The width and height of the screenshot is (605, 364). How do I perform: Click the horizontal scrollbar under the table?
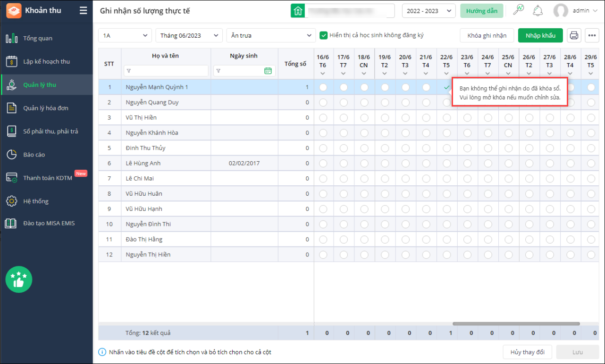pos(516,323)
